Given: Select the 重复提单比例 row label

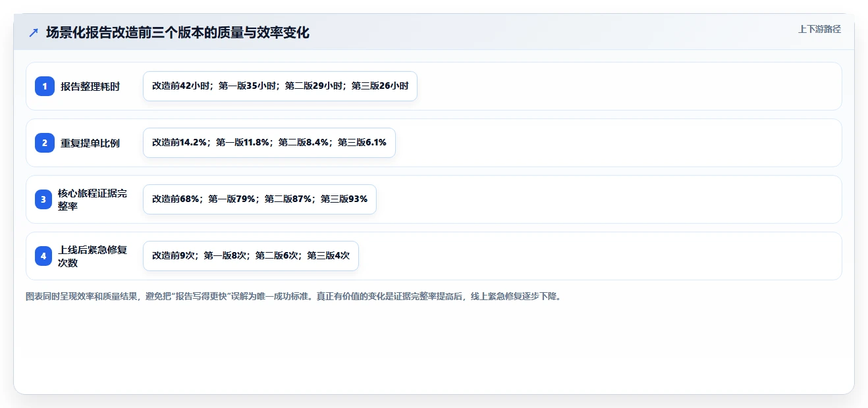Looking at the screenshot, I should (x=90, y=143).
